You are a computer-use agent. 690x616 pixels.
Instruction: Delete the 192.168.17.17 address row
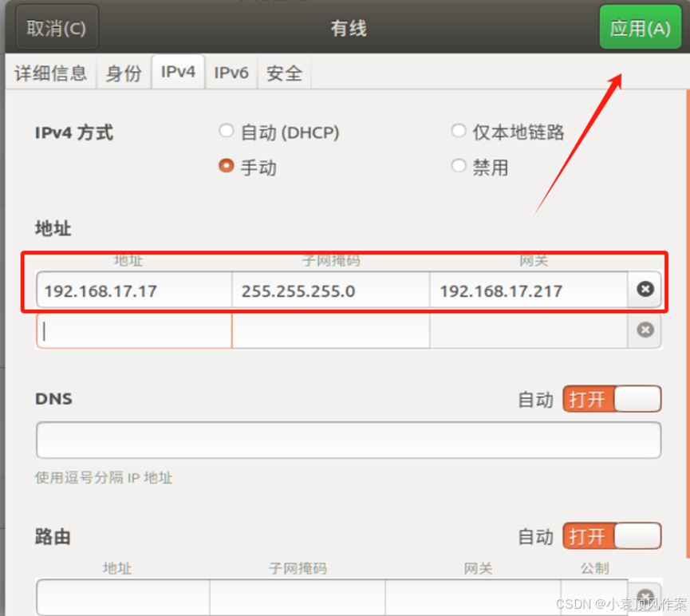click(x=645, y=290)
